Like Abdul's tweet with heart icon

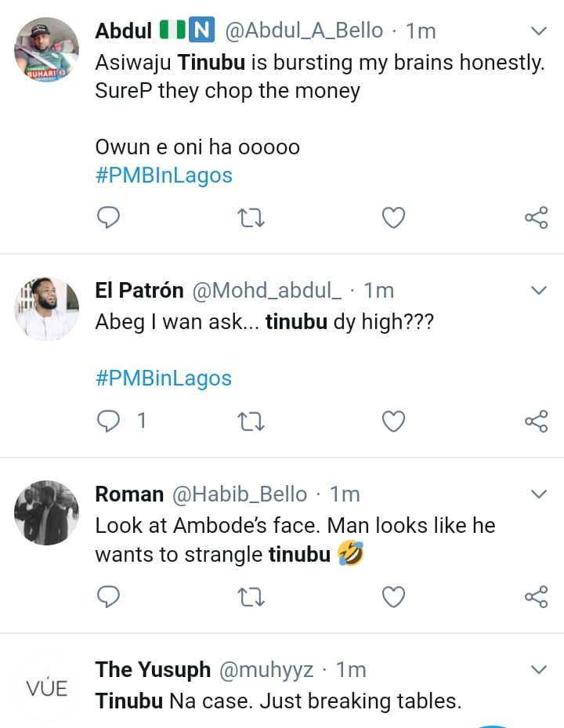pyautogui.click(x=393, y=217)
